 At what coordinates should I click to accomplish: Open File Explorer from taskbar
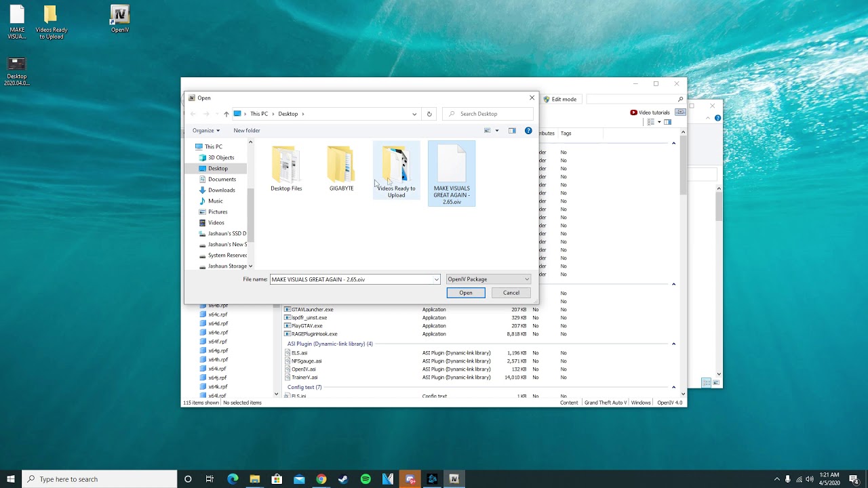[x=255, y=479]
